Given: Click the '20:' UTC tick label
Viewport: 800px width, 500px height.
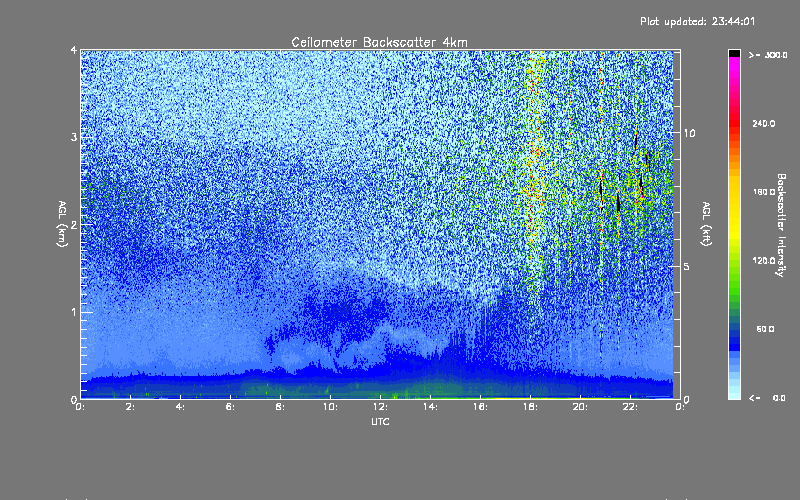Looking at the screenshot, I should [x=580, y=407].
